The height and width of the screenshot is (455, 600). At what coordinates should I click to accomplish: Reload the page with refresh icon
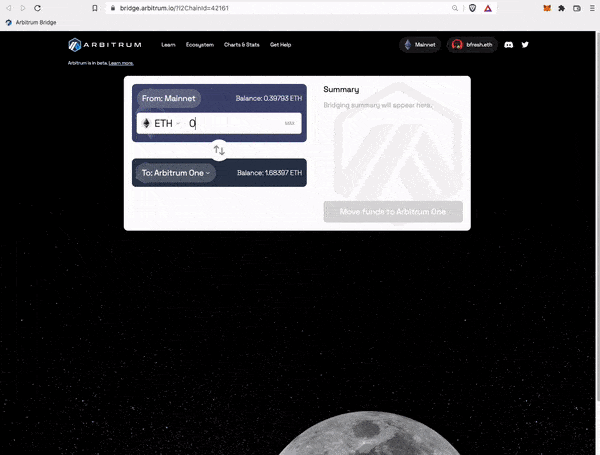pos(38,8)
